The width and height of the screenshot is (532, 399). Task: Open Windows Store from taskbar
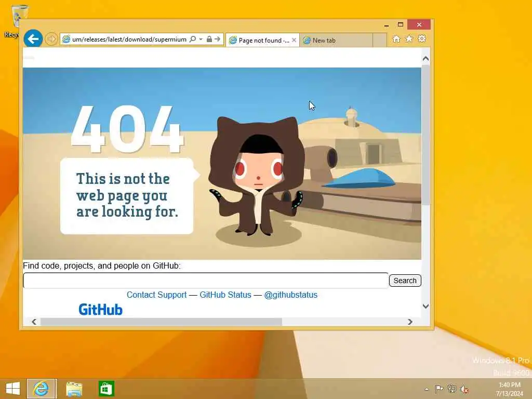click(x=106, y=389)
